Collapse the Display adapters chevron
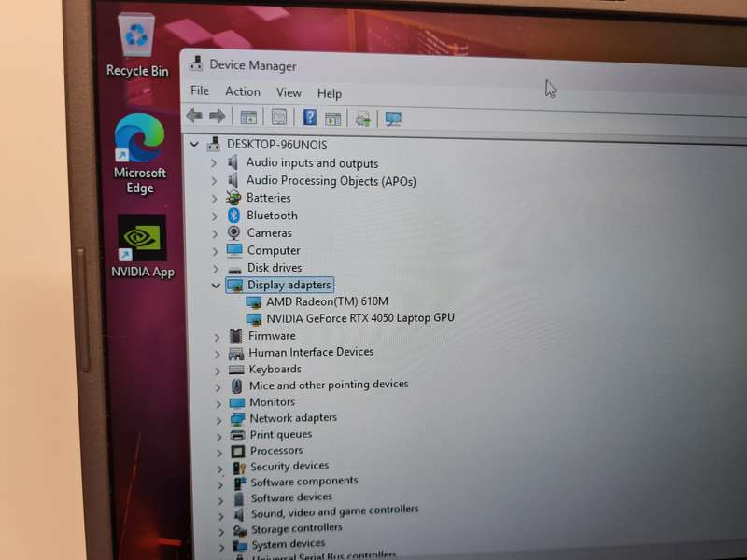Image resolution: width=747 pixels, height=560 pixels. (216, 286)
